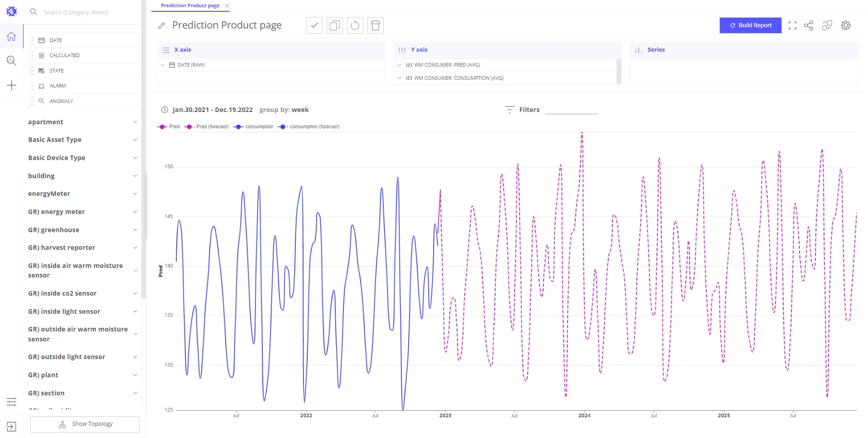The width and height of the screenshot is (868, 438).
Task: Toggle the Pred (forecast) legend series
Action: 207,127
